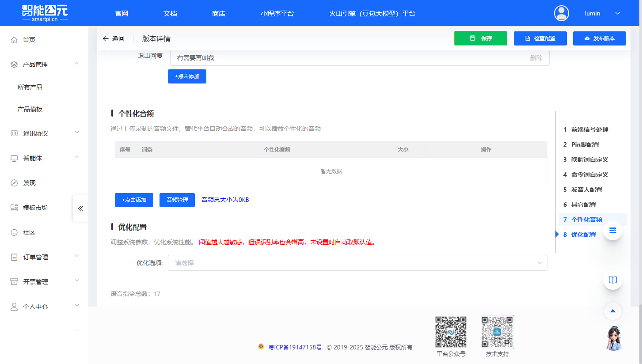This screenshot has height=364, width=642.
Task: Click the back-to-top arrow button
Action: pos(612,311)
